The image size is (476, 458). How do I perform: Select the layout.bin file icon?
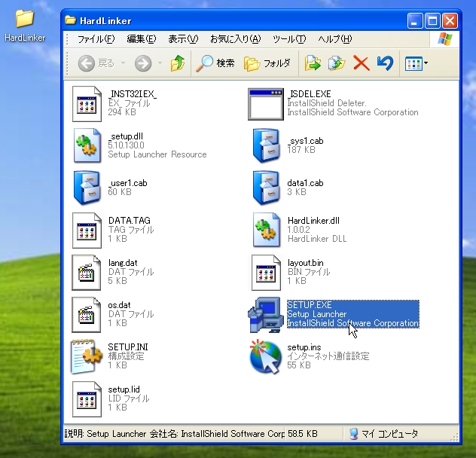[266, 273]
